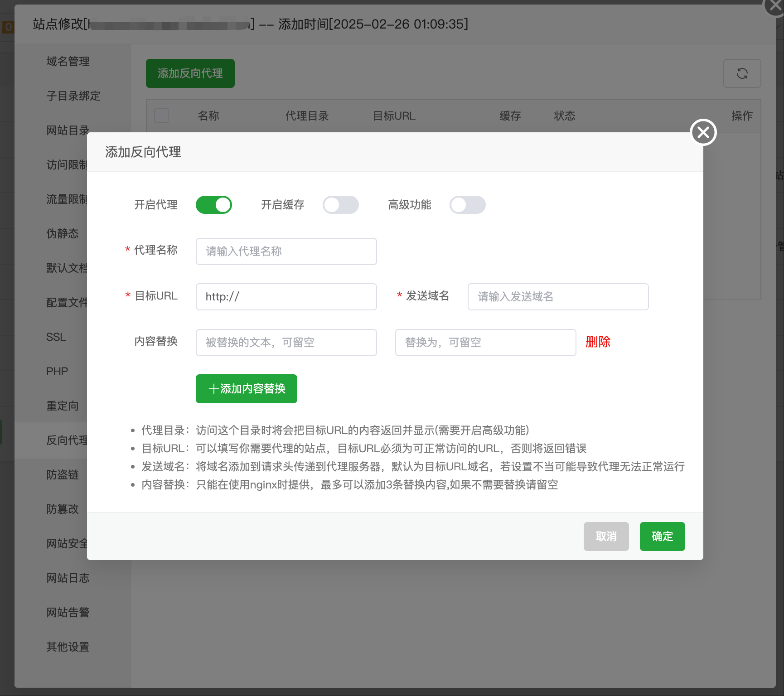Click the 代理目录 column header
This screenshot has width=784, height=696.
point(307,116)
